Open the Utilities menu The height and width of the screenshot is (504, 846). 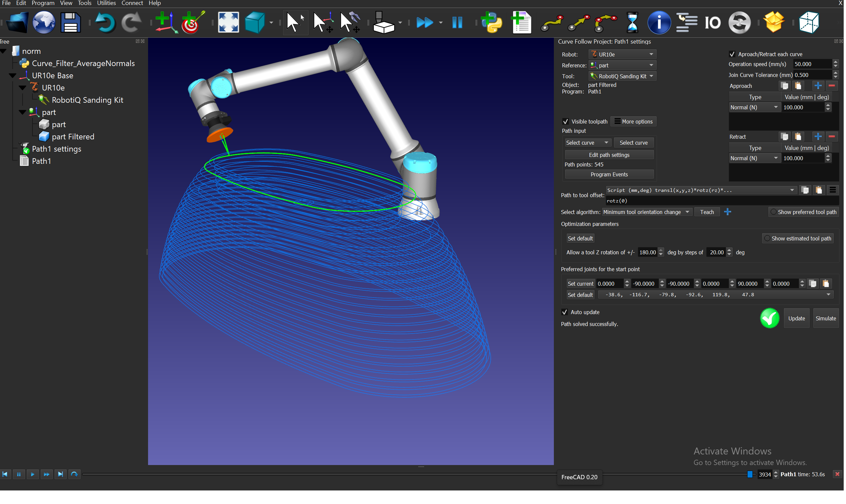(106, 3)
